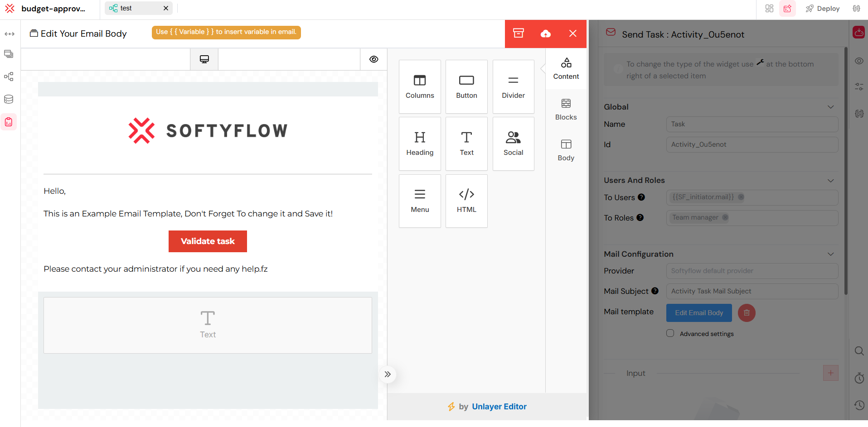Click the empty Text placeholder block
Image resolution: width=868 pixels, height=427 pixels.
pyautogui.click(x=208, y=325)
